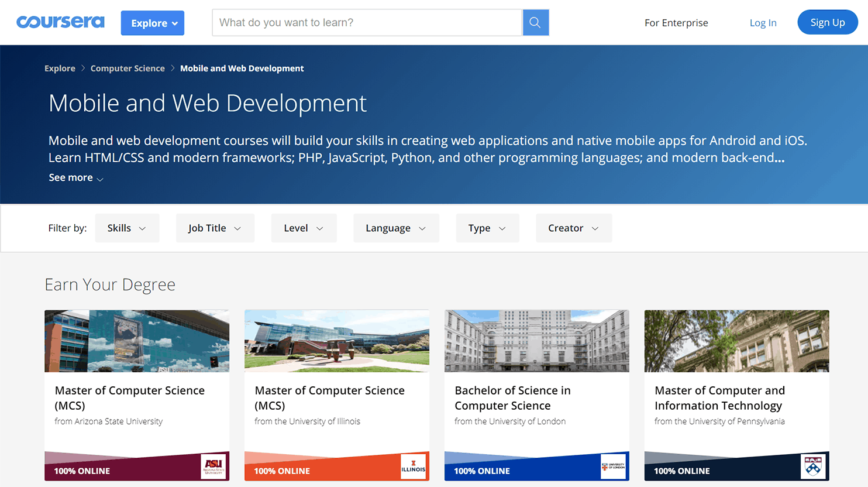Click the Coursera logo
Screen dimensions: 868x487
pos(60,22)
